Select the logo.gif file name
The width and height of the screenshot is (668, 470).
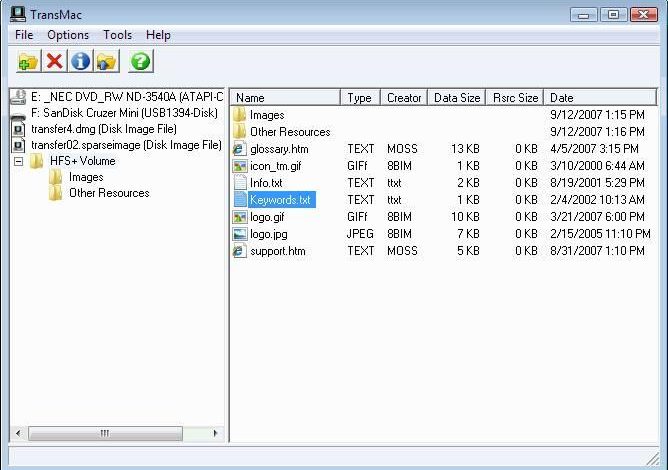coord(267,217)
